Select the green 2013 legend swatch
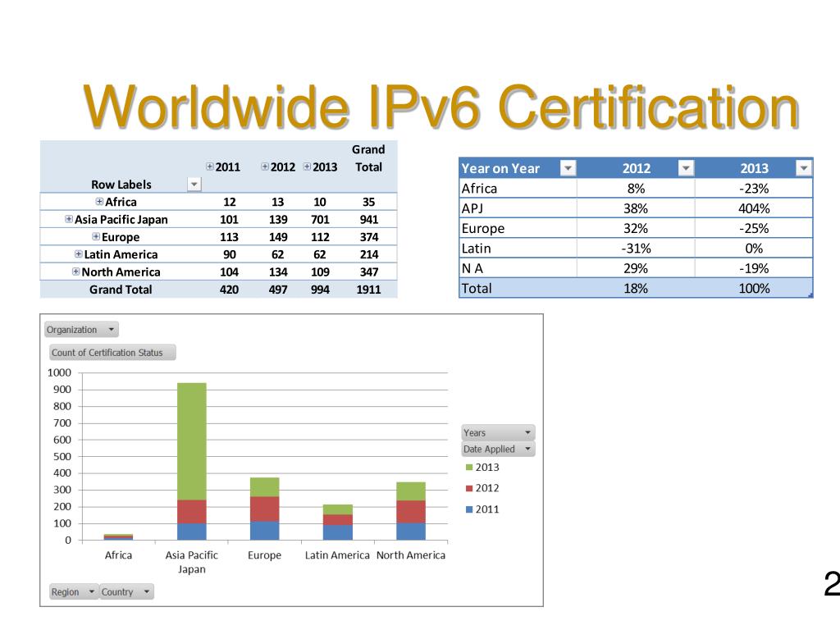The height and width of the screenshot is (630, 840). (469, 467)
